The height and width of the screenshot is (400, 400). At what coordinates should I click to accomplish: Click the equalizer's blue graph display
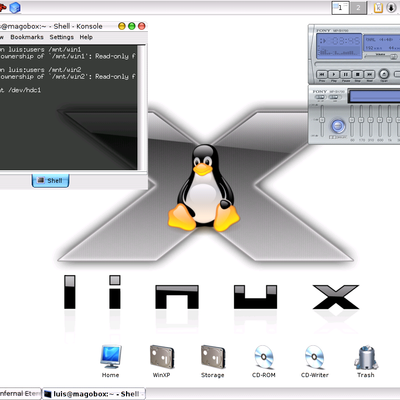pyautogui.click(x=374, y=97)
